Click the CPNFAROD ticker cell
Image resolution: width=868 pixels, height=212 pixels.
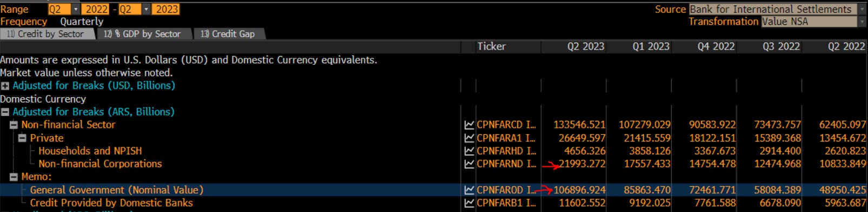point(506,190)
